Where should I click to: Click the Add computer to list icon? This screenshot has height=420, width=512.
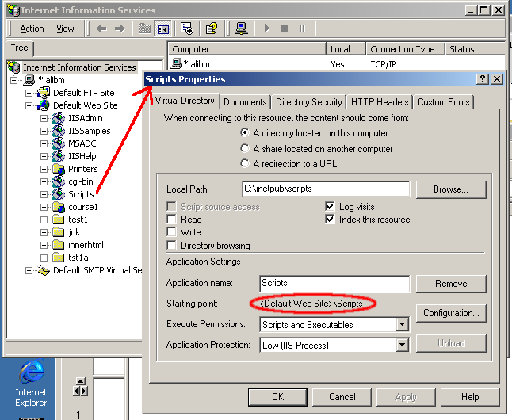[x=241, y=29]
